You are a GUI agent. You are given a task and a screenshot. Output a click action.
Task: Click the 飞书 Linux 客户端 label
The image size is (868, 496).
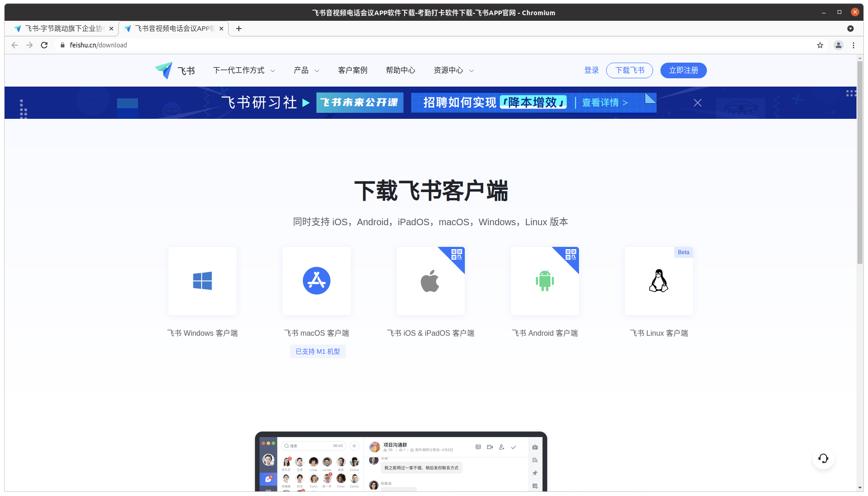tap(659, 333)
